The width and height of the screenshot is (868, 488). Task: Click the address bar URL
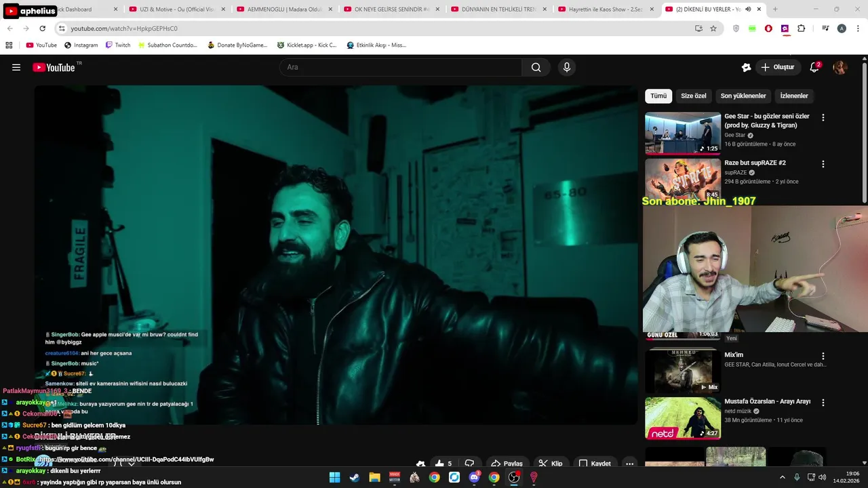click(x=124, y=28)
